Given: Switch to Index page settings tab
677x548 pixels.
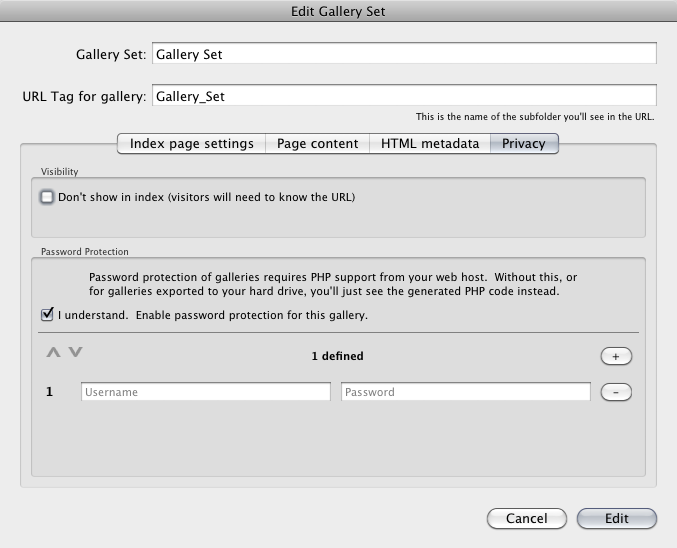Looking at the screenshot, I should (x=192, y=143).
